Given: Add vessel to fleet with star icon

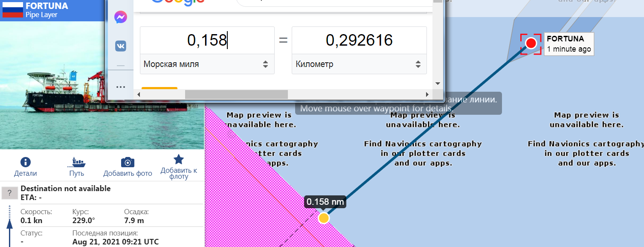Looking at the screenshot, I should (x=178, y=160).
